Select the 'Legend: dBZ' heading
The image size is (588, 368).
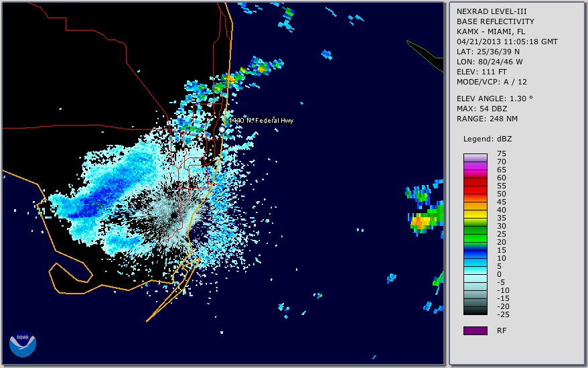click(x=488, y=139)
